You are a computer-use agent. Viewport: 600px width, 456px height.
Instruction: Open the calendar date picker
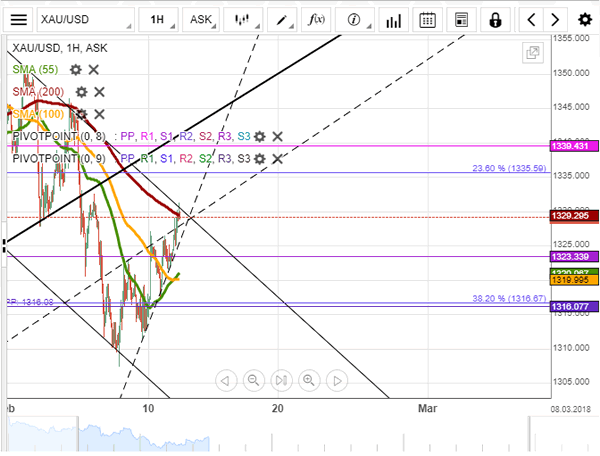(x=427, y=20)
